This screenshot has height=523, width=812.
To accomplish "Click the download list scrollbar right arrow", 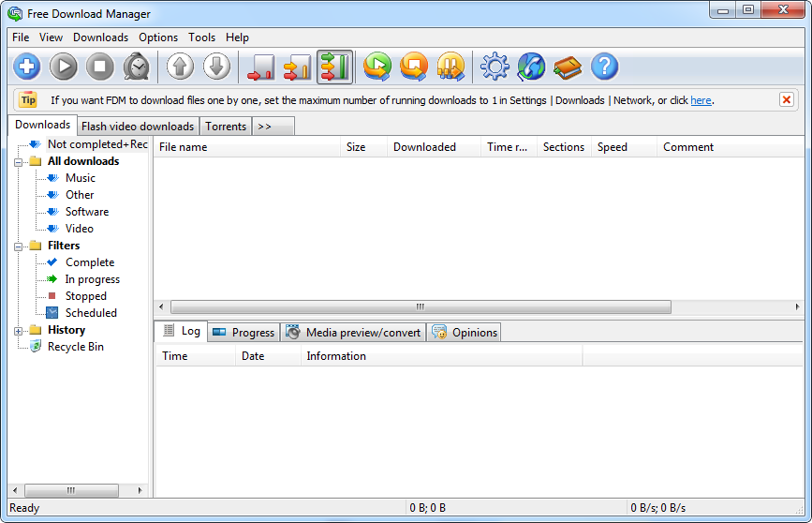I will 797,306.
